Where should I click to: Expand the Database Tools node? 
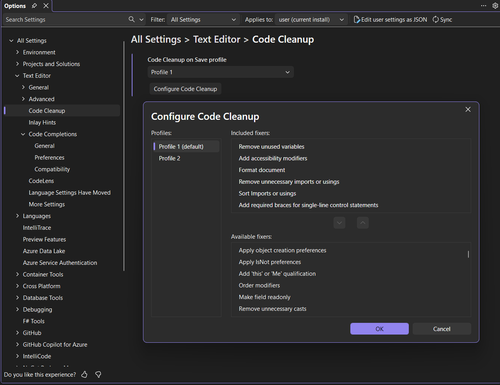(17, 298)
